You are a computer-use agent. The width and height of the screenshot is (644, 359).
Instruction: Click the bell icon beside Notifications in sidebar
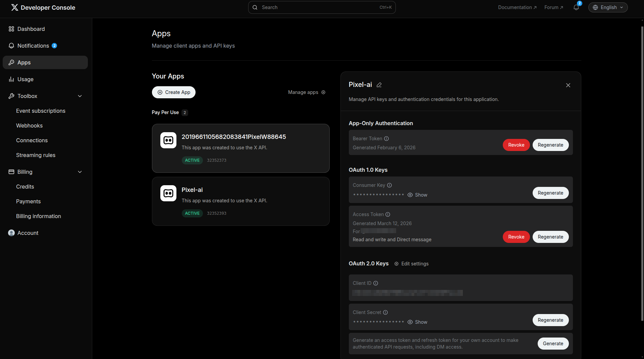(x=11, y=46)
